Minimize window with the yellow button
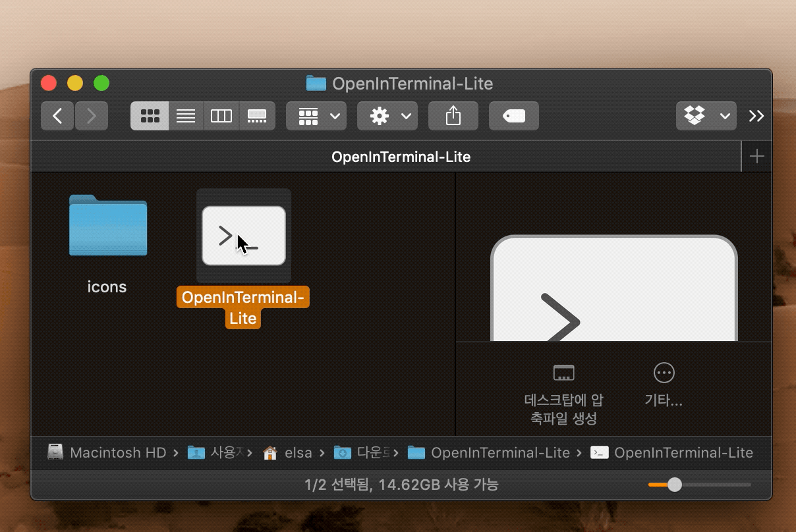The height and width of the screenshot is (532, 796). click(75, 84)
